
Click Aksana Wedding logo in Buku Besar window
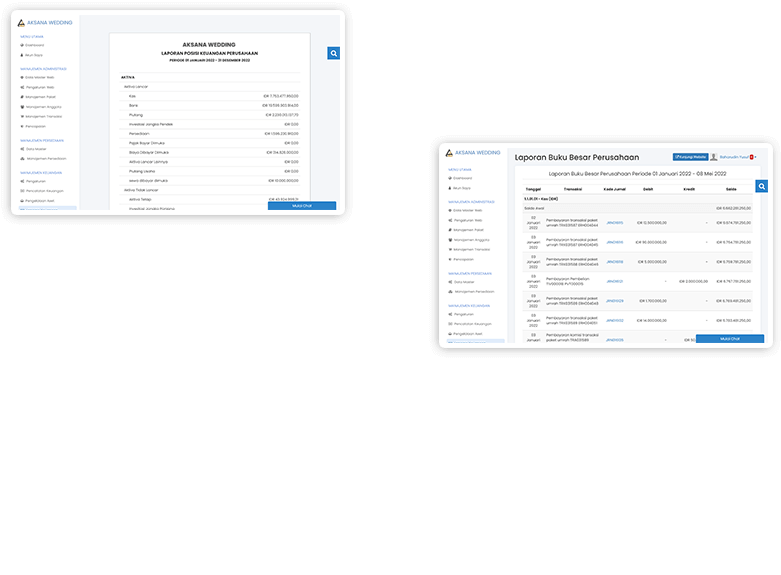click(474, 153)
